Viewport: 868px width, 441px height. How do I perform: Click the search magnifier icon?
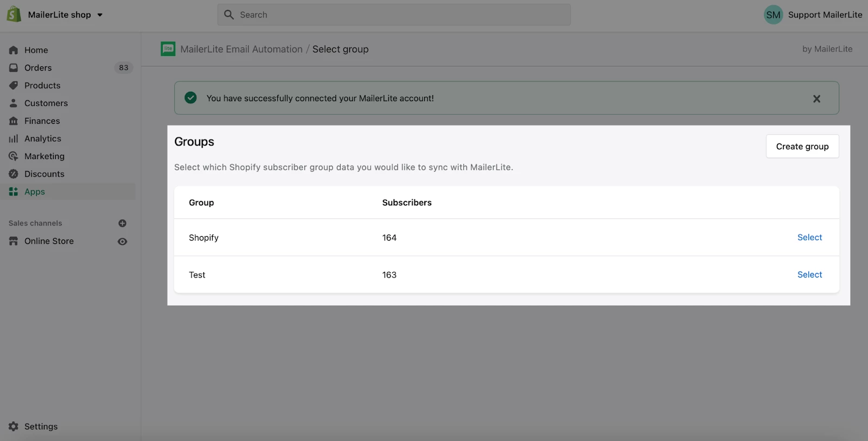(229, 15)
